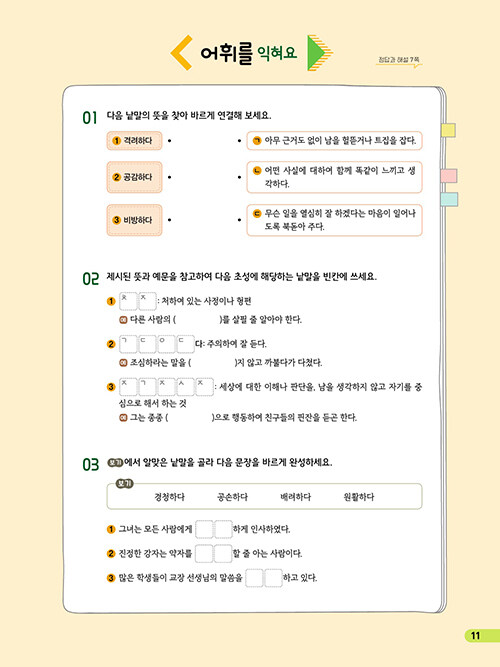Click the dot right of '격려하다'
The height and width of the screenshot is (667, 500).
click(x=169, y=140)
